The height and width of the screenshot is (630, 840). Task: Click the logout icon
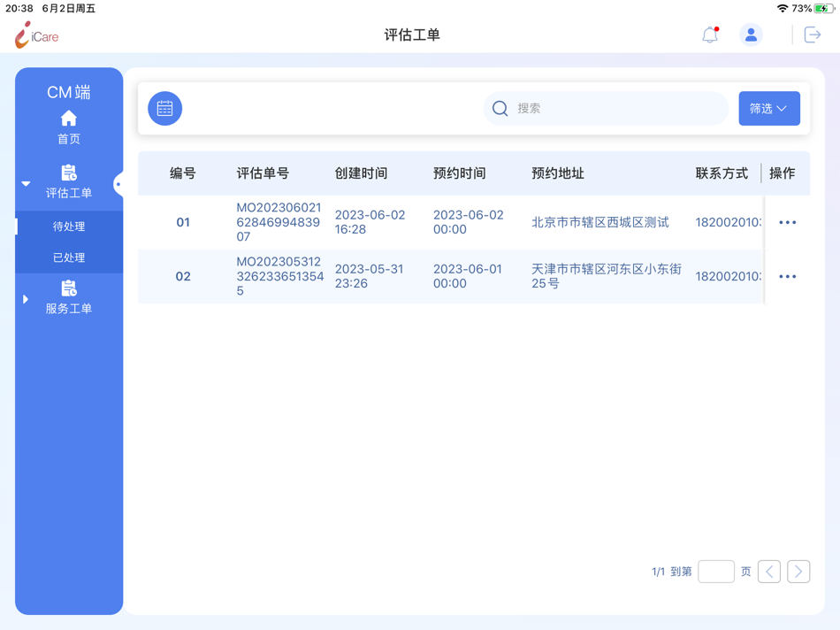tap(812, 35)
